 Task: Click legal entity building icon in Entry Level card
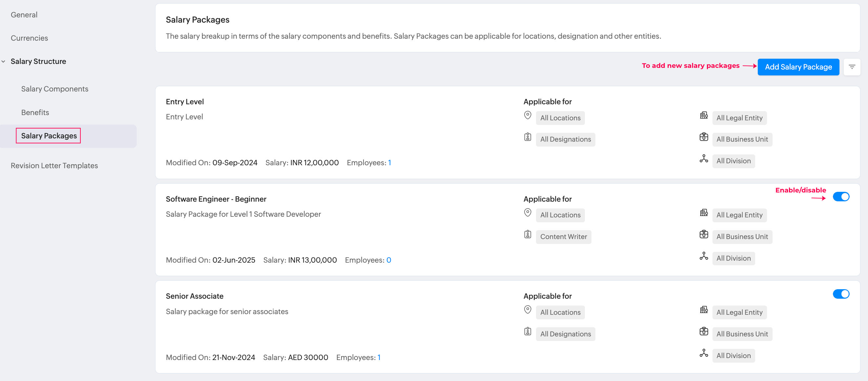coord(704,115)
